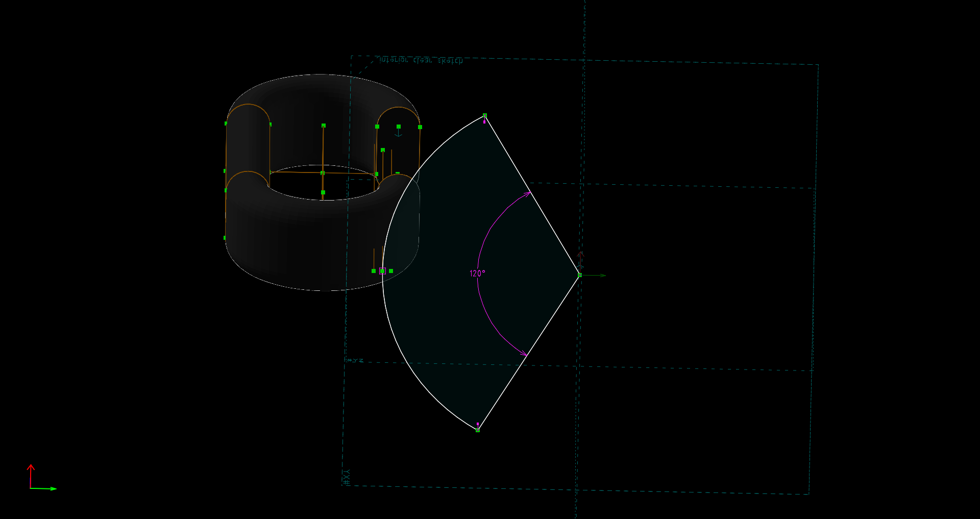Click the upper arrowhead of the magenta angle arc
Screen dimensions: 980x519
coord(527,194)
